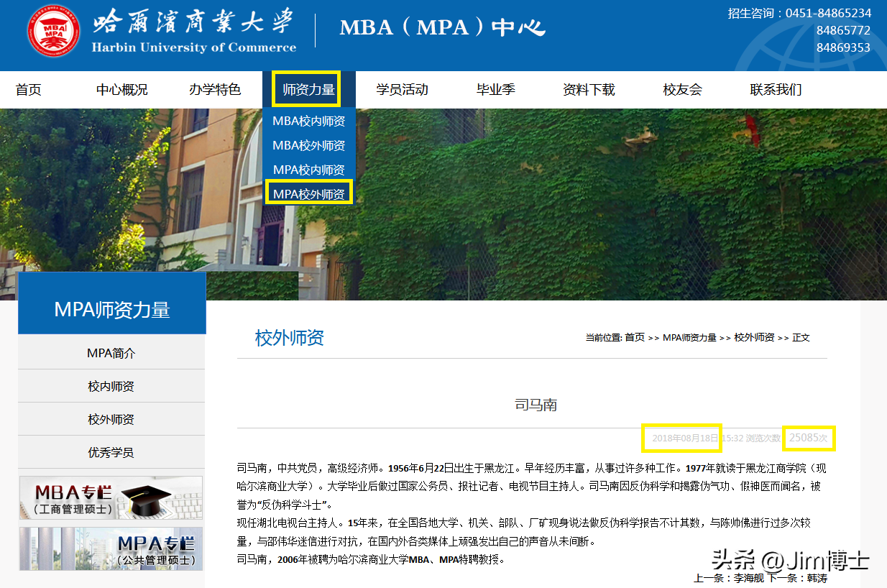Open 优秀学员 in the sidebar
This screenshot has height=588, width=887.
pos(111,452)
